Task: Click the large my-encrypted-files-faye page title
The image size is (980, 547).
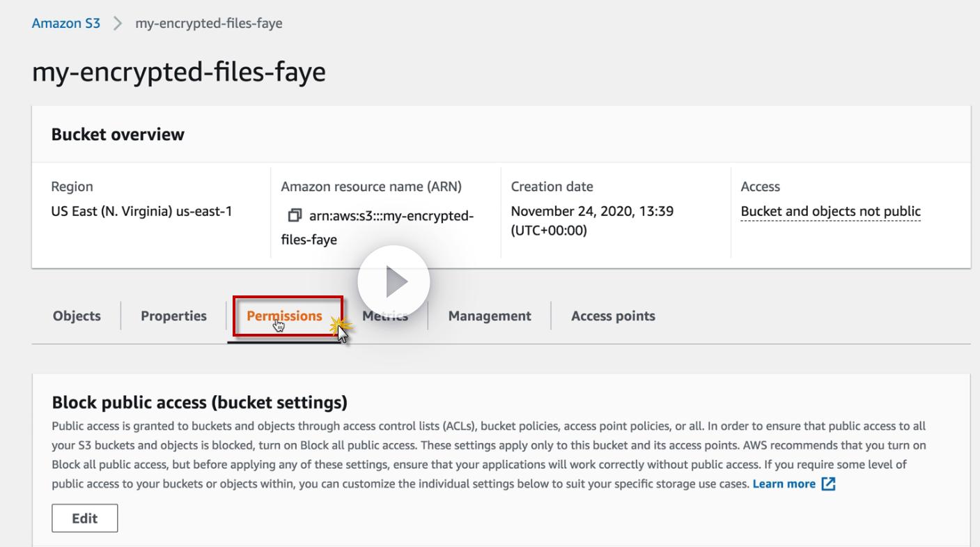Action: point(179,72)
